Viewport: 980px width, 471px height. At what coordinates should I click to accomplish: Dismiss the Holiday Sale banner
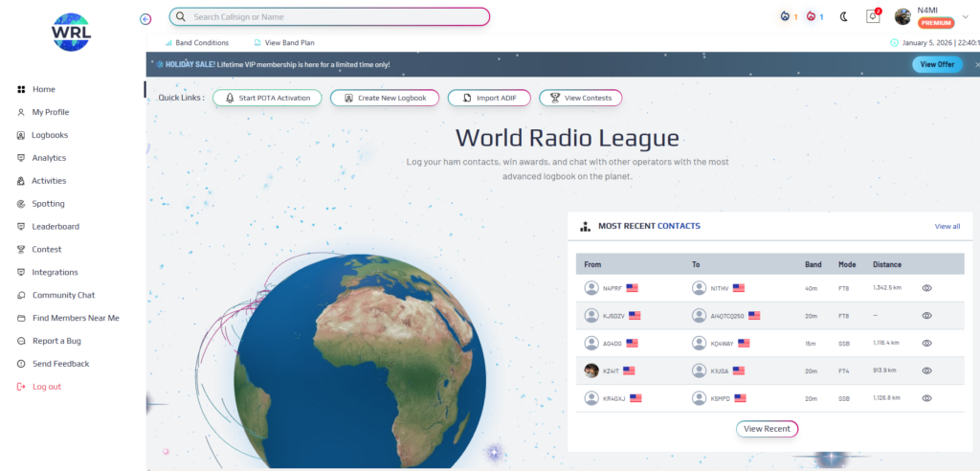click(976, 64)
